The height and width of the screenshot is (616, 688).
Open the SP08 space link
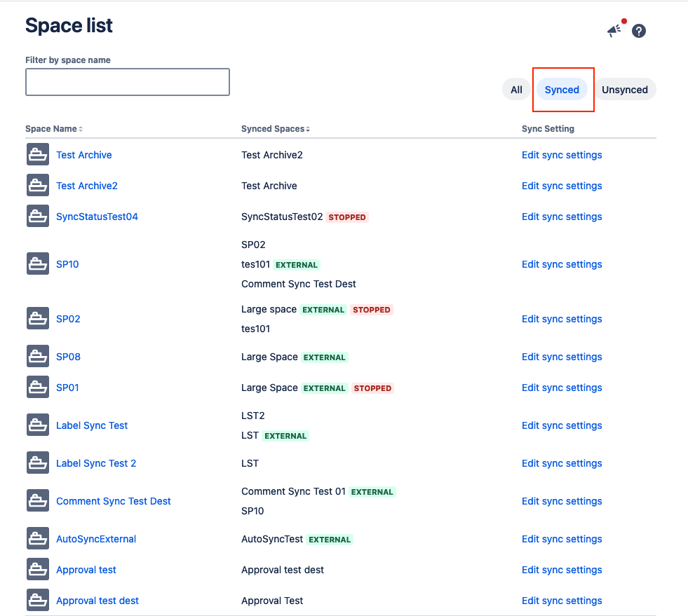click(x=68, y=357)
